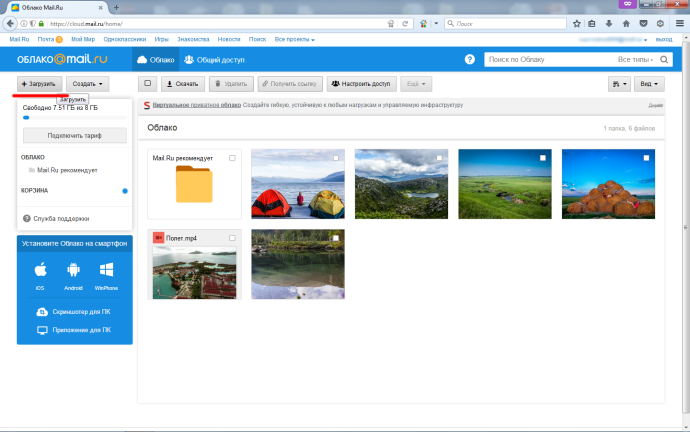
Task: Click the 'Подключить тариф' button
Action: (74, 135)
